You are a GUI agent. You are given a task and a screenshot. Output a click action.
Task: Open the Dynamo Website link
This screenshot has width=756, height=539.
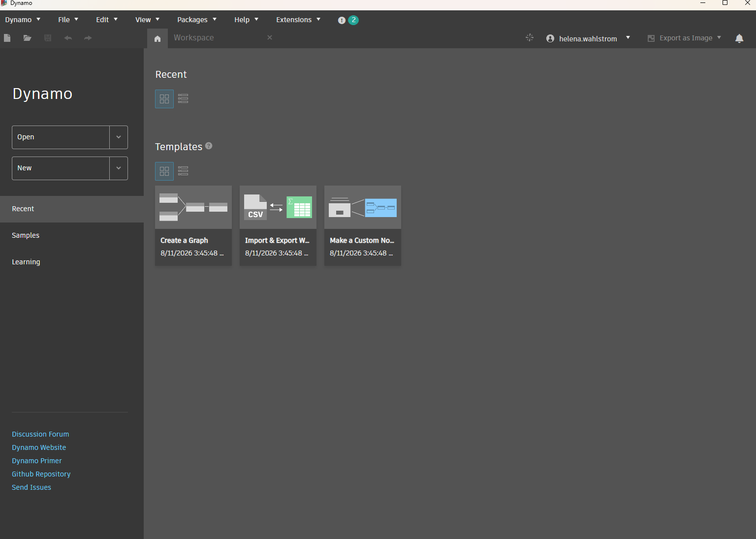pyautogui.click(x=39, y=447)
